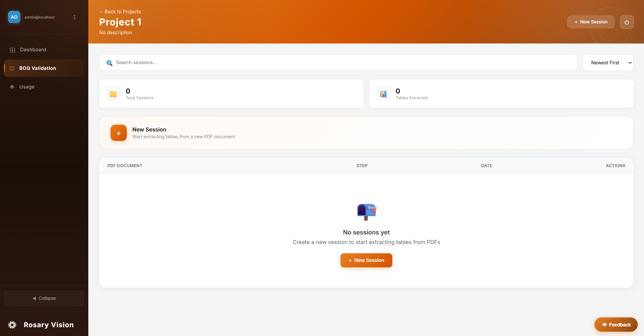The height and width of the screenshot is (336, 644).
Task: Collapse the sidebar
Action: 44,298
